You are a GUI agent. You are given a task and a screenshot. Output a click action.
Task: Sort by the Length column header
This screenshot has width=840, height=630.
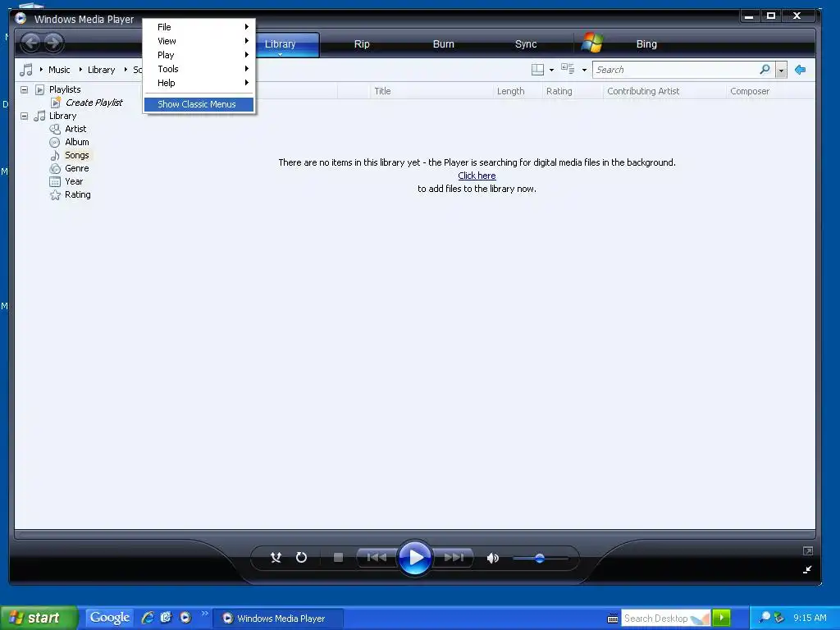point(510,91)
